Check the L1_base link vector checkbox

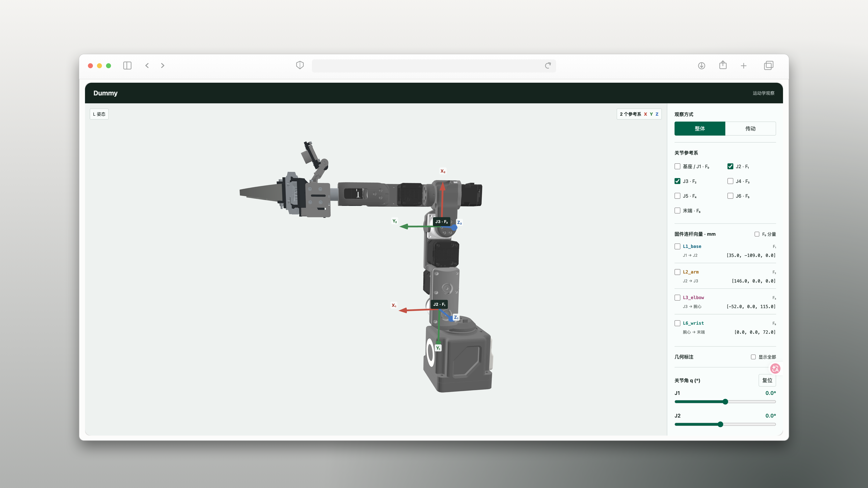click(677, 246)
